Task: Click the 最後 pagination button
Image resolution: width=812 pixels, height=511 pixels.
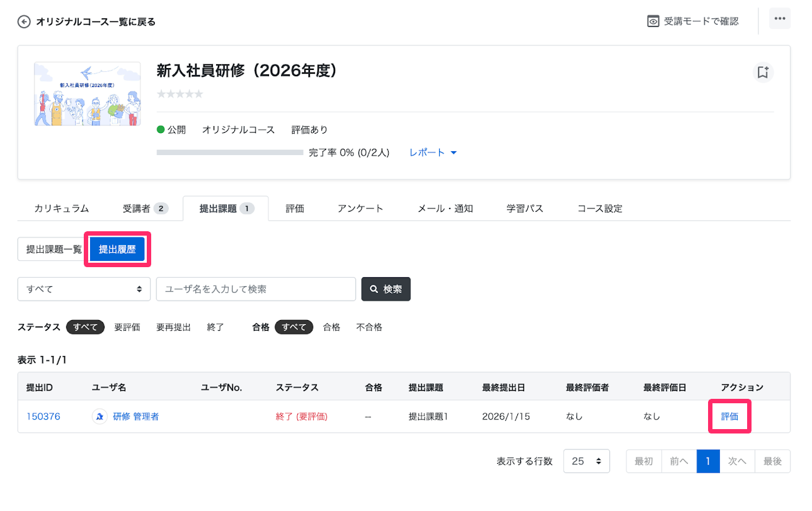Action: coord(772,461)
